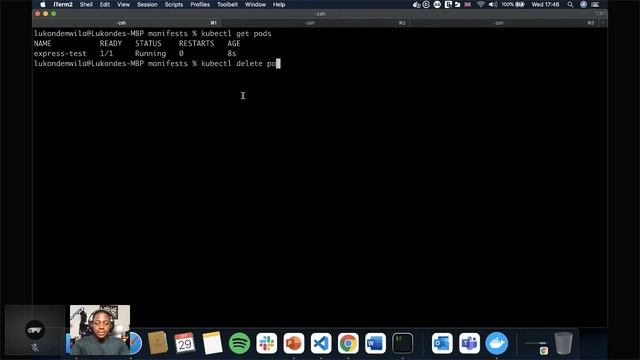Click the user avatar menu bar icon
This screenshot has width=640, height=360.
coord(584,4)
